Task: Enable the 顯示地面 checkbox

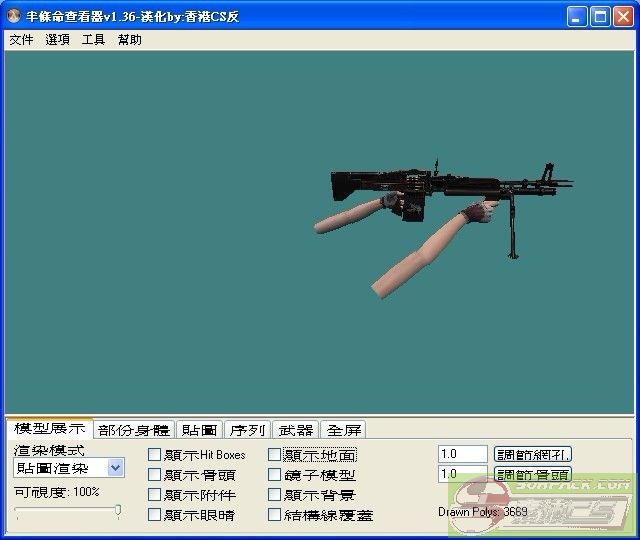Action: coord(275,455)
